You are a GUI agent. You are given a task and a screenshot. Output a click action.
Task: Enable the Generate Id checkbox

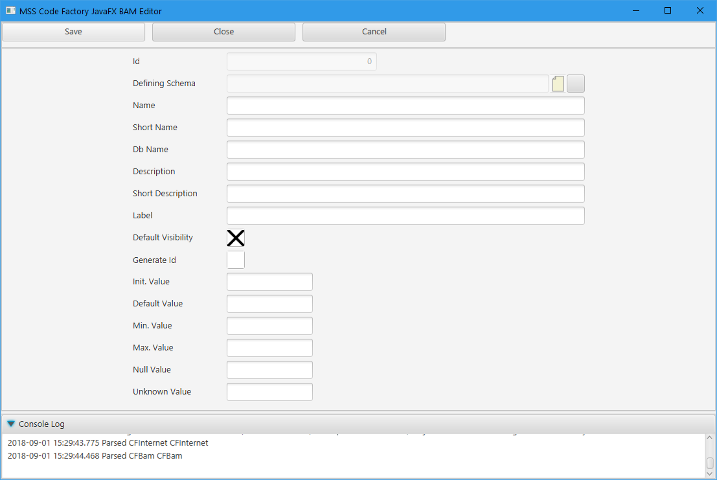click(236, 260)
